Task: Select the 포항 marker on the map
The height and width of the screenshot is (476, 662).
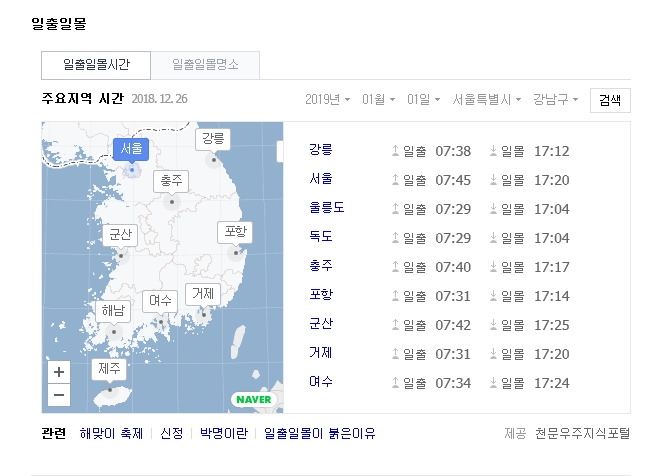Action: (x=235, y=232)
